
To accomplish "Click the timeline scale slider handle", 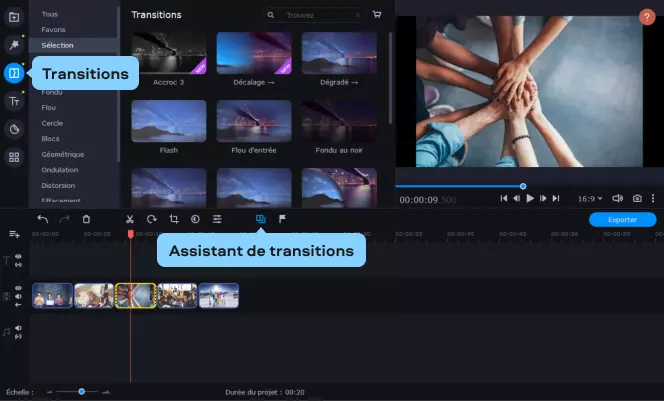I will point(81,392).
